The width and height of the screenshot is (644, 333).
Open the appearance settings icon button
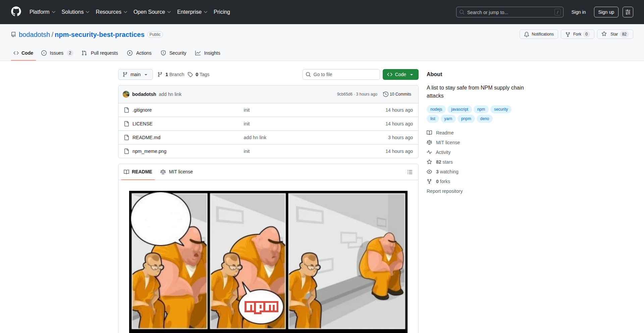[x=628, y=12]
